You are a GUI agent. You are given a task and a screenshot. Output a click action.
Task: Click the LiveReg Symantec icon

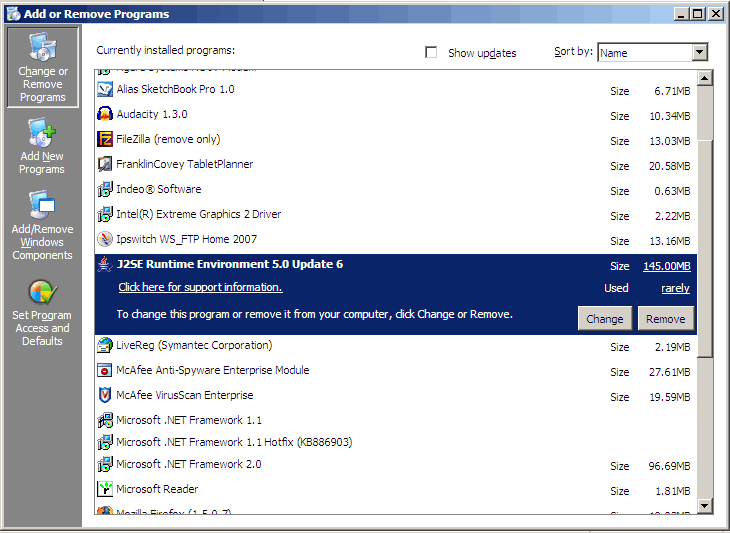(105, 345)
